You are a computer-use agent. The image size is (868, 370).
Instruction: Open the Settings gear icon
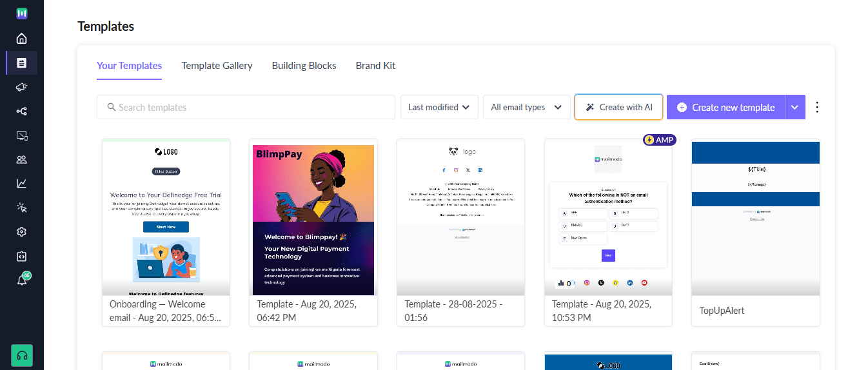point(21,232)
